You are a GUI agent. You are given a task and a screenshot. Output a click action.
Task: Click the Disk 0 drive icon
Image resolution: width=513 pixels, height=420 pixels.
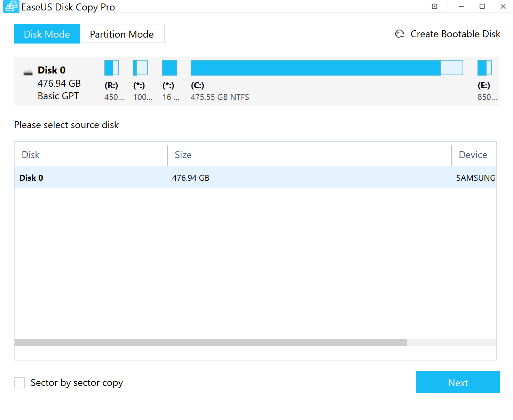tap(28, 73)
